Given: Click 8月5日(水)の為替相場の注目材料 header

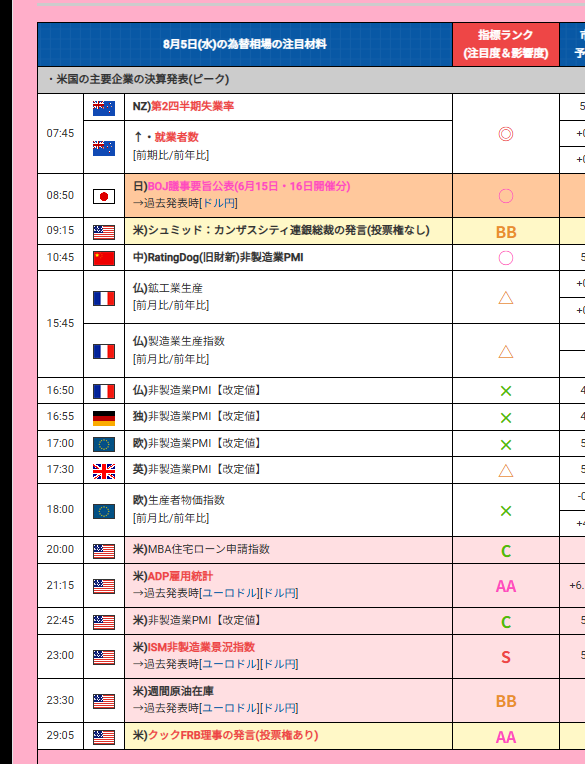Looking at the screenshot, I should (245, 44).
